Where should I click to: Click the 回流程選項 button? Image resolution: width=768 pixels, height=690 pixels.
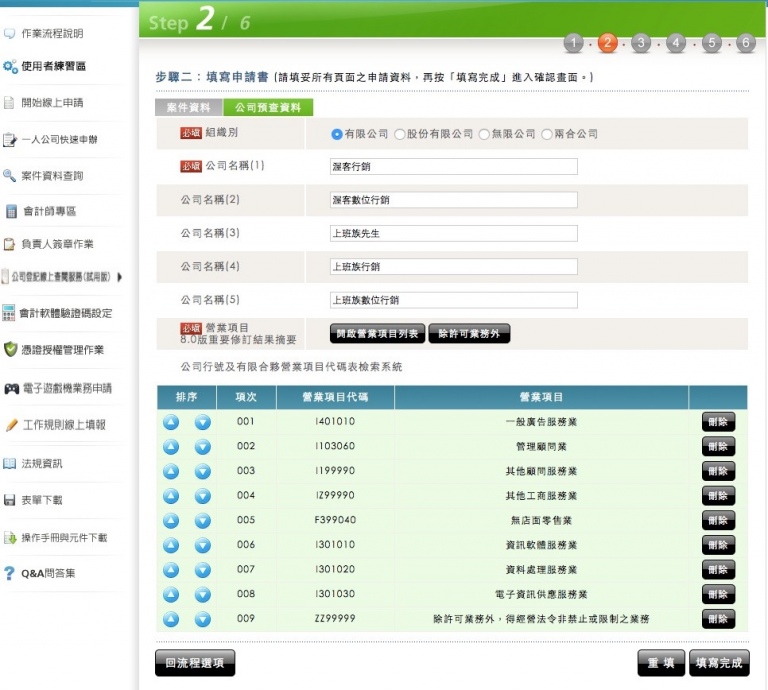coord(195,662)
